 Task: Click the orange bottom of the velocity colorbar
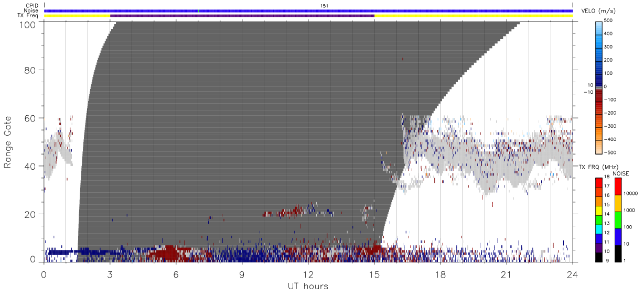tap(599, 147)
